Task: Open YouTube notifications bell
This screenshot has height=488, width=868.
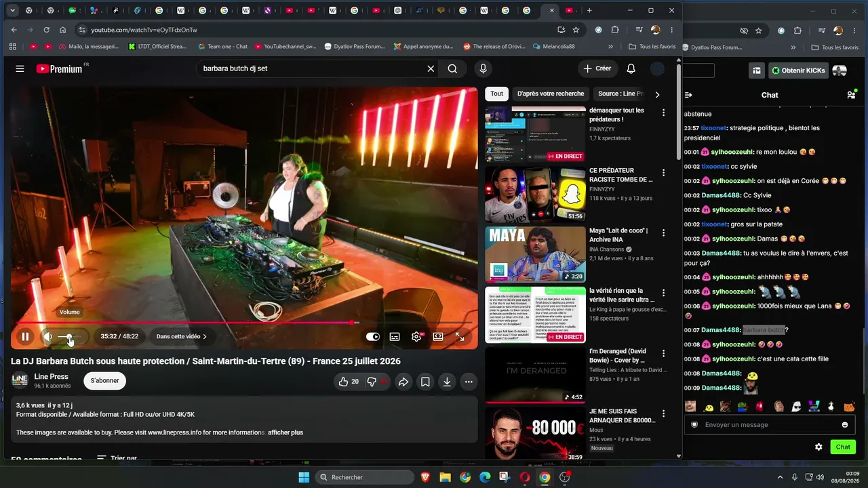Action: pos(631,68)
